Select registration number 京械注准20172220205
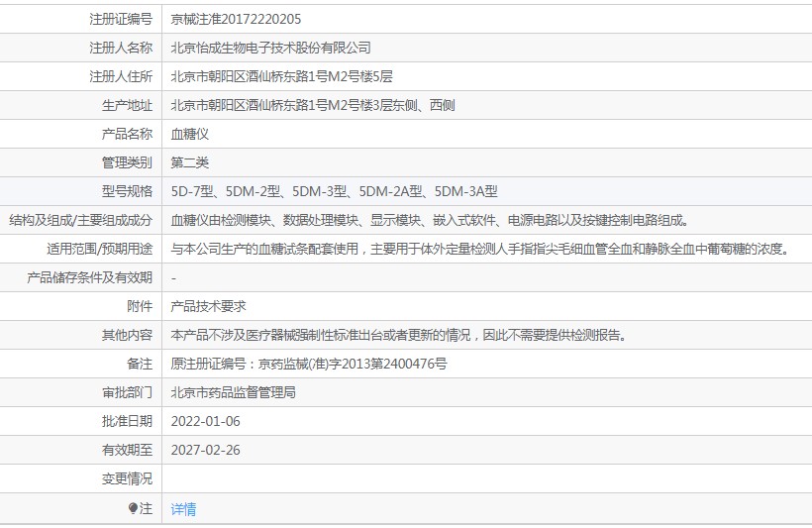Screen dimensions: 812x528 point(236,19)
